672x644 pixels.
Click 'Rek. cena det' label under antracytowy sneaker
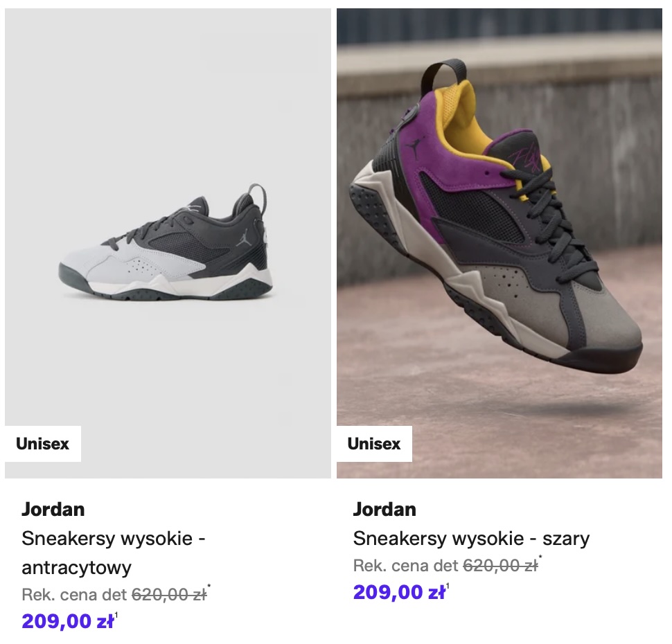tap(75, 594)
